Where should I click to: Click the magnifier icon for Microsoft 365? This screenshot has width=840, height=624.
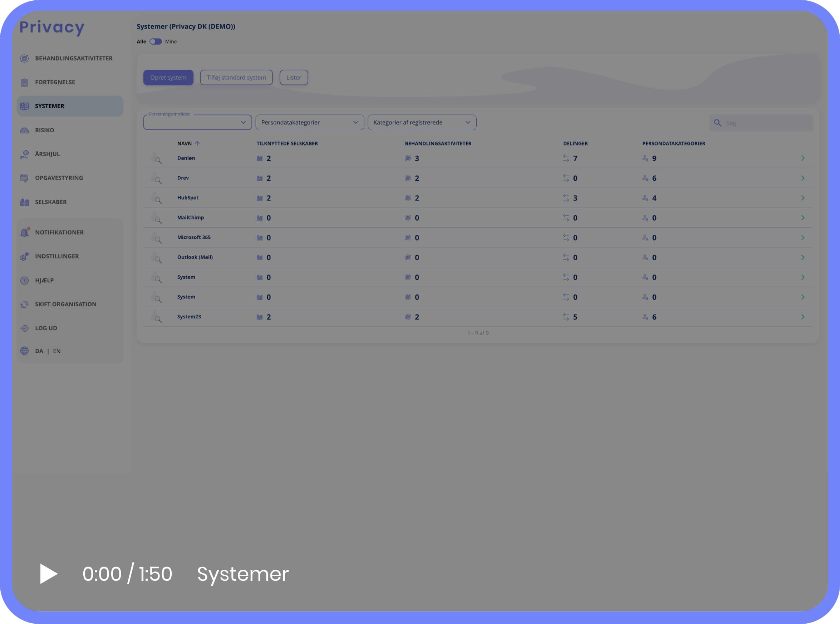[x=156, y=238]
